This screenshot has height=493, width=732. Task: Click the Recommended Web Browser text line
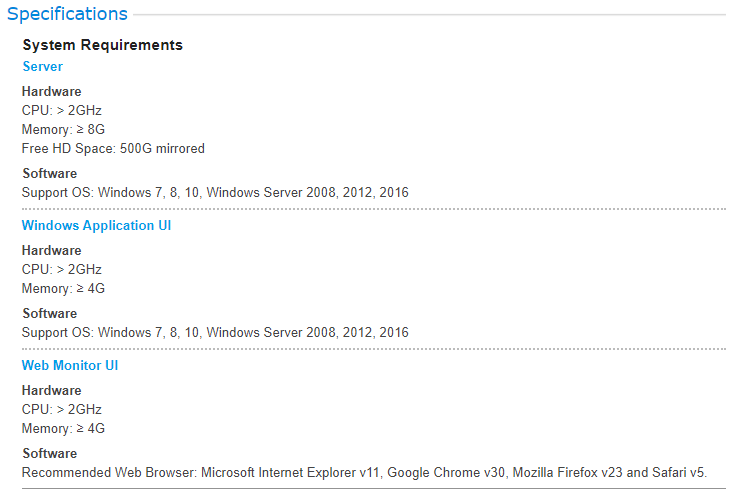click(x=365, y=472)
